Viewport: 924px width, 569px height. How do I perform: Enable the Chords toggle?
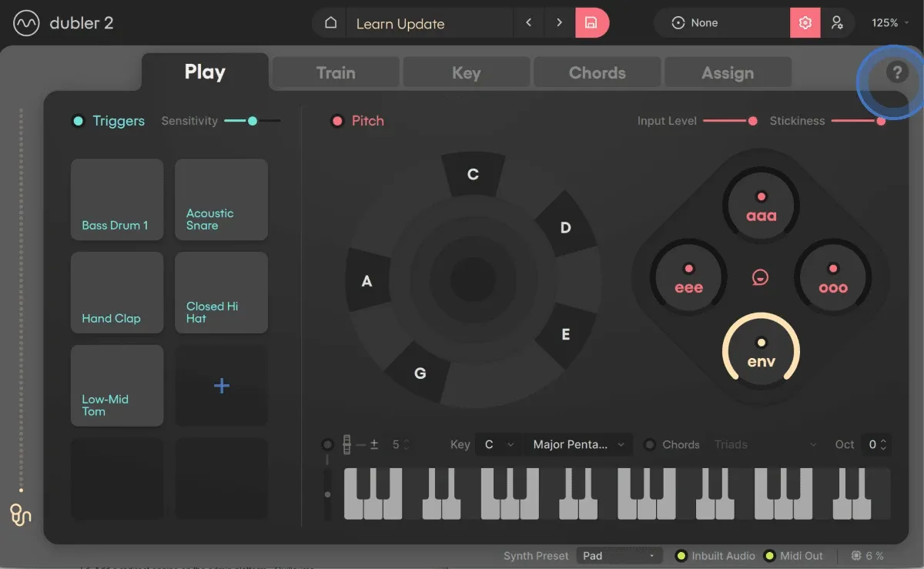coord(650,444)
